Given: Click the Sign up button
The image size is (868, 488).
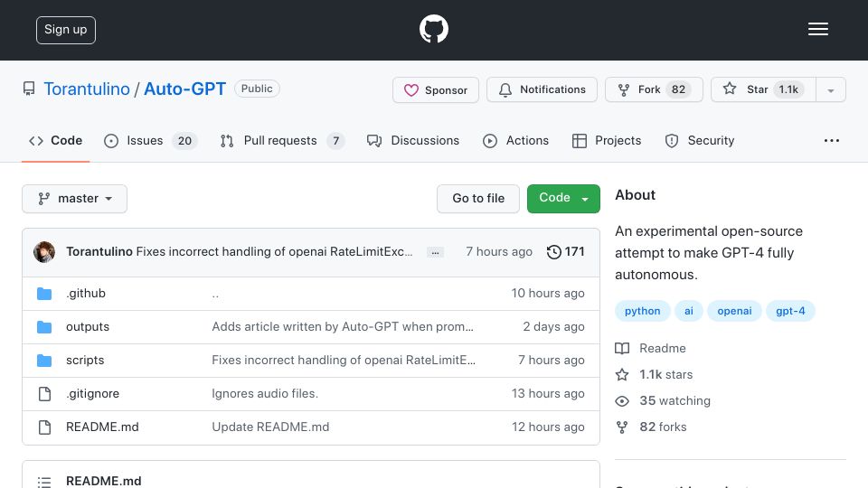Looking at the screenshot, I should [66, 30].
